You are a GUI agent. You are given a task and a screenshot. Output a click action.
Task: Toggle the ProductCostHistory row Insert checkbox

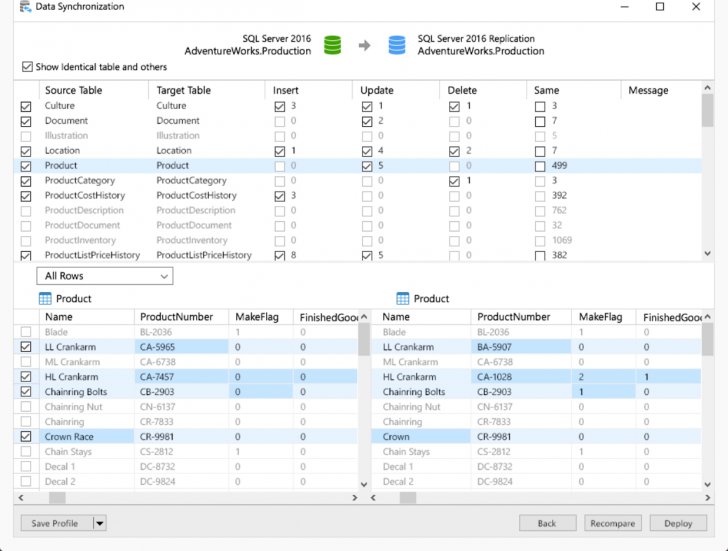pos(280,196)
